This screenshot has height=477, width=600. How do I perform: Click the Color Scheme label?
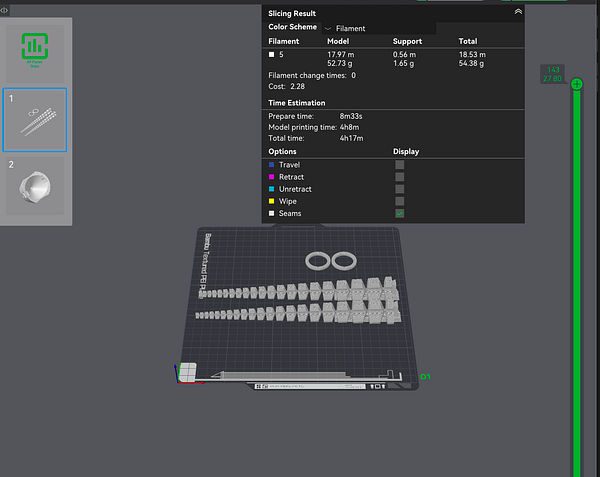[292, 27]
